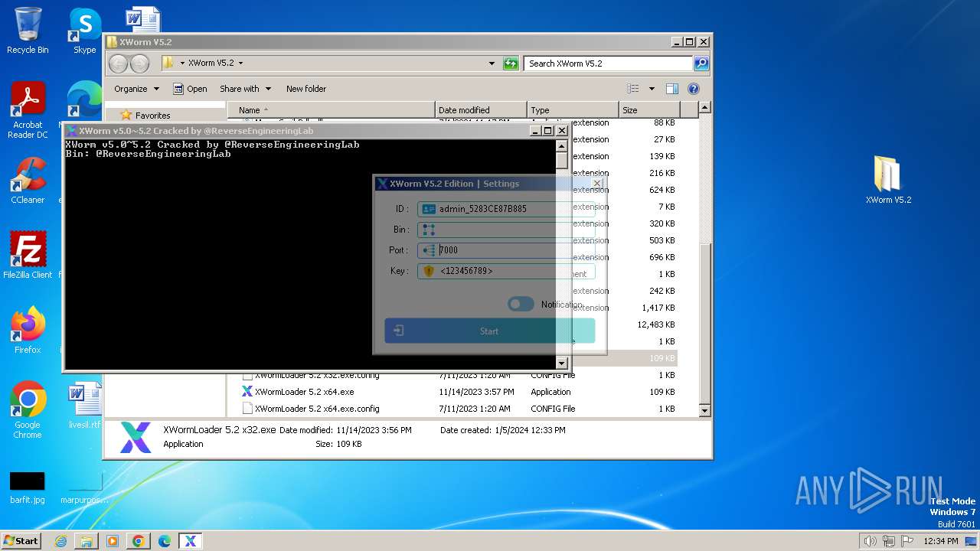The image size is (980, 551).
Task: Open Skype desktop shortcut
Action: pyautogui.click(x=85, y=31)
